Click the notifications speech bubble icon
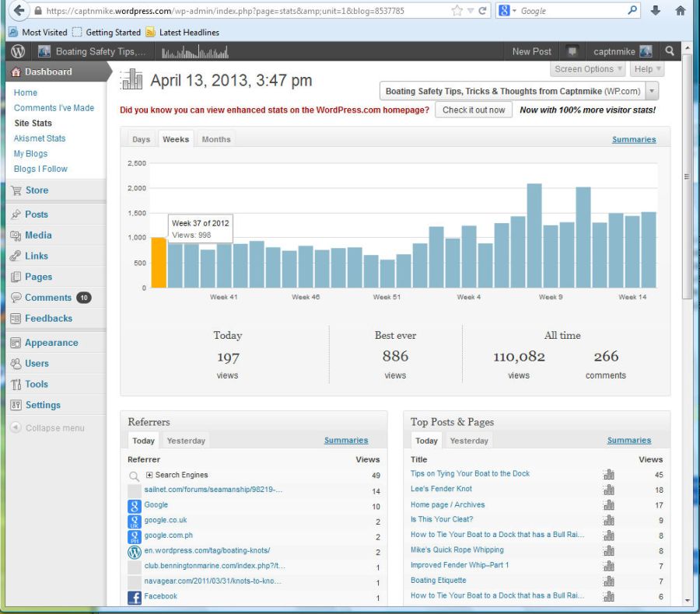The image size is (700, 614). coord(572,51)
